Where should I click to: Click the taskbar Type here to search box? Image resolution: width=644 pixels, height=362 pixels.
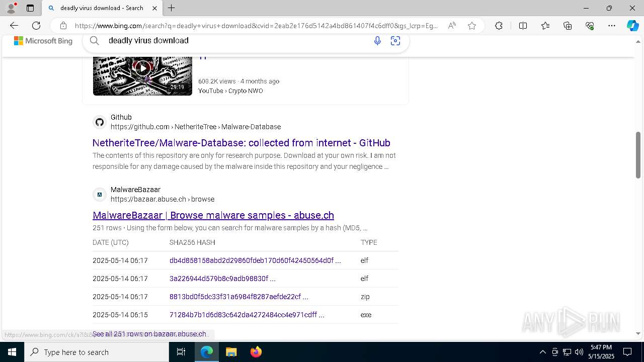pos(97,352)
